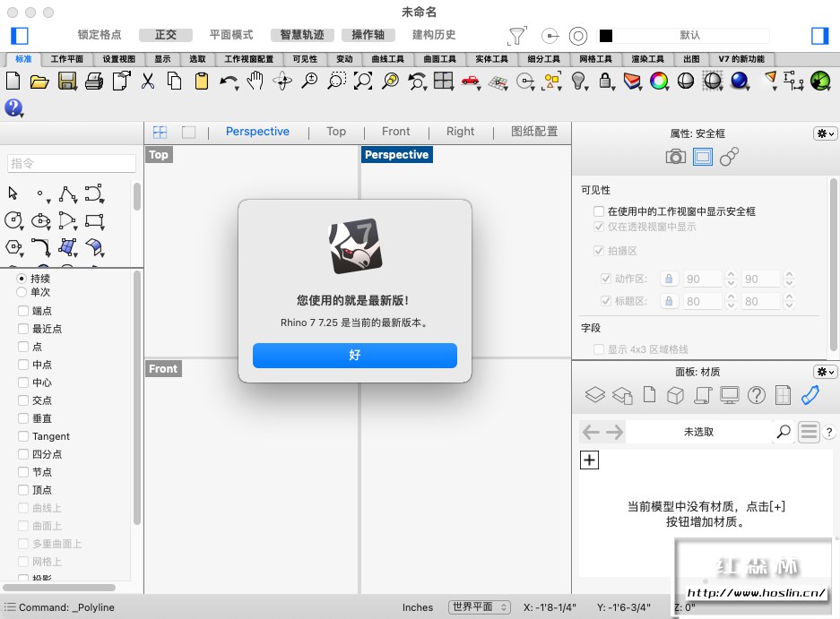This screenshot has width=840, height=619.
Task: Click the 好 button in dialog
Action: click(355, 355)
